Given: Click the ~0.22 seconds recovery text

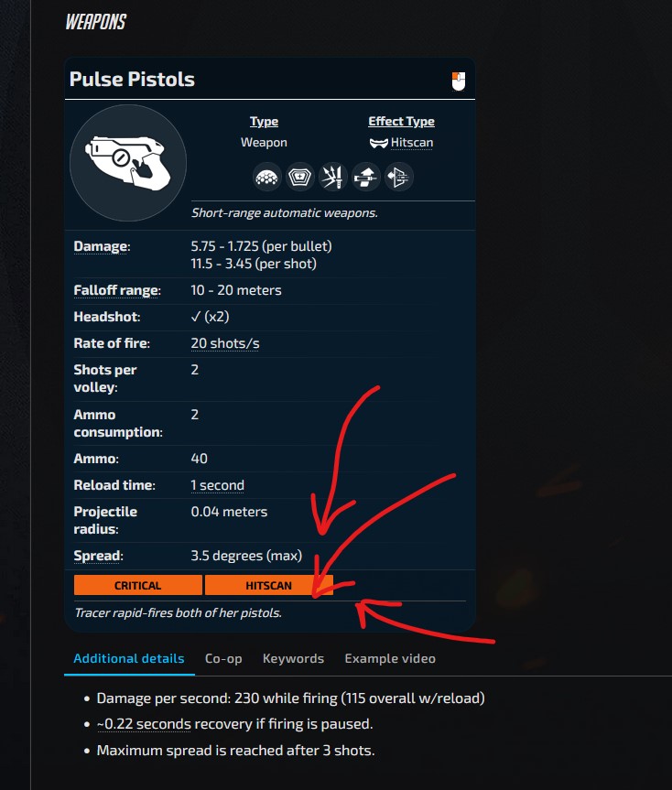Looking at the screenshot, I should tap(144, 724).
